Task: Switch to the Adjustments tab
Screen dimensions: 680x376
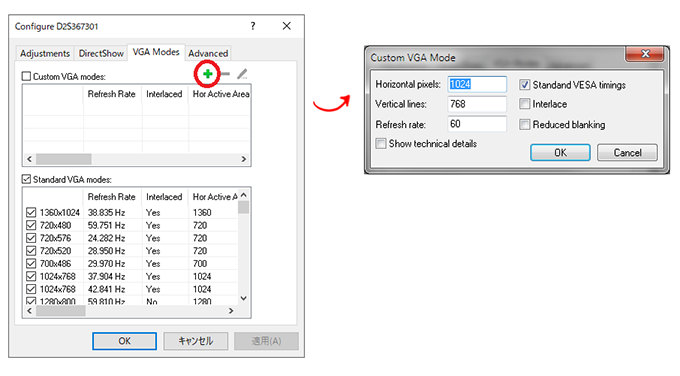Action: [45, 53]
